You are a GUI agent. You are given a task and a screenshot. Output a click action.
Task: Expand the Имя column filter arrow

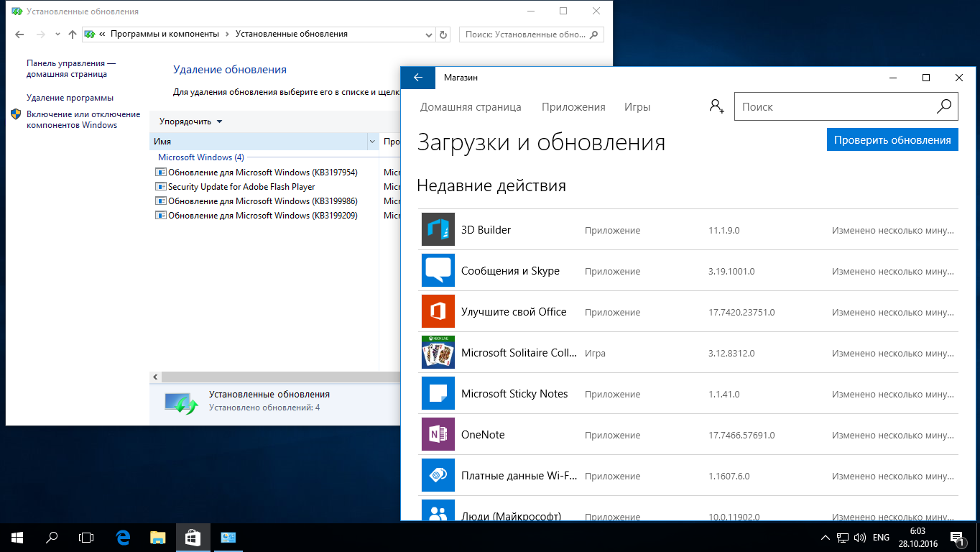click(x=372, y=142)
